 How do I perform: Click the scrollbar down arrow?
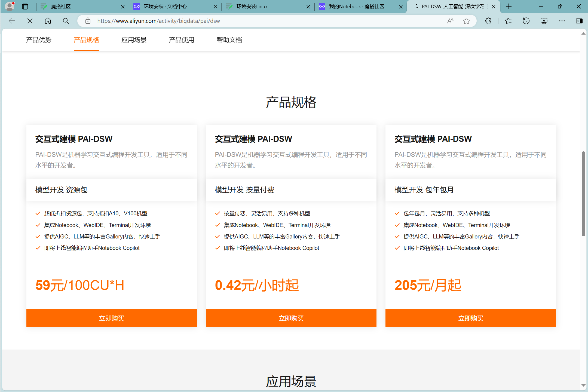[x=583, y=385]
